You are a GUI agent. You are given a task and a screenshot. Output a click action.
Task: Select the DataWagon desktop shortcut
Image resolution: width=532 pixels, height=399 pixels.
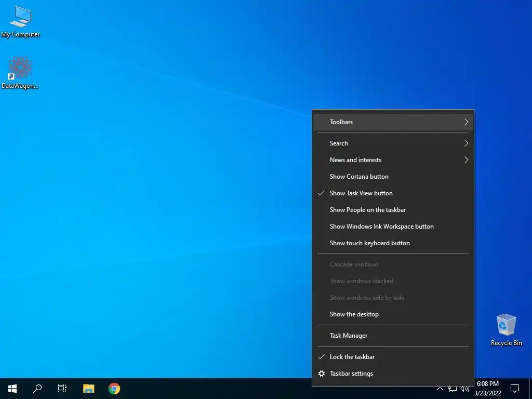[x=20, y=73]
